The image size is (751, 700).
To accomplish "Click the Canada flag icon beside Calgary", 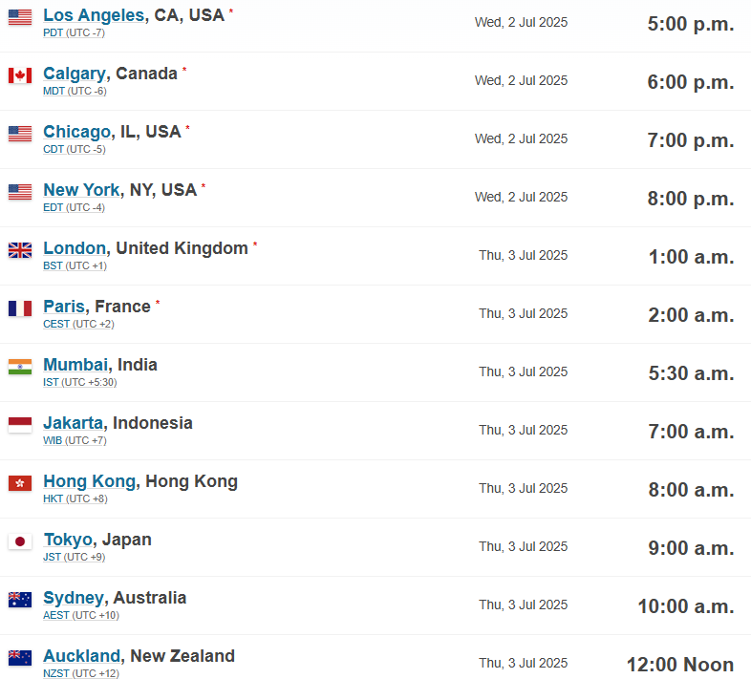I will (x=20, y=75).
